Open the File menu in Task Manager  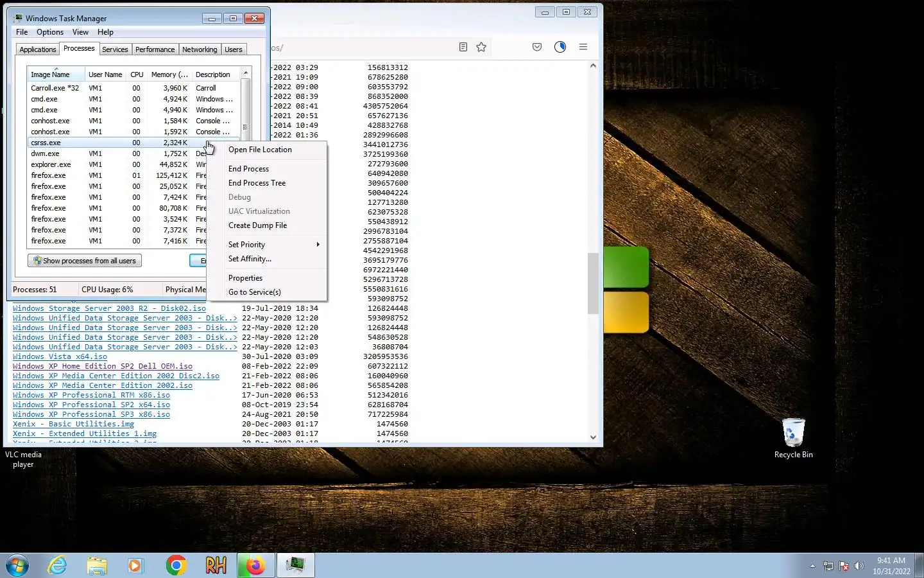pos(22,32)
